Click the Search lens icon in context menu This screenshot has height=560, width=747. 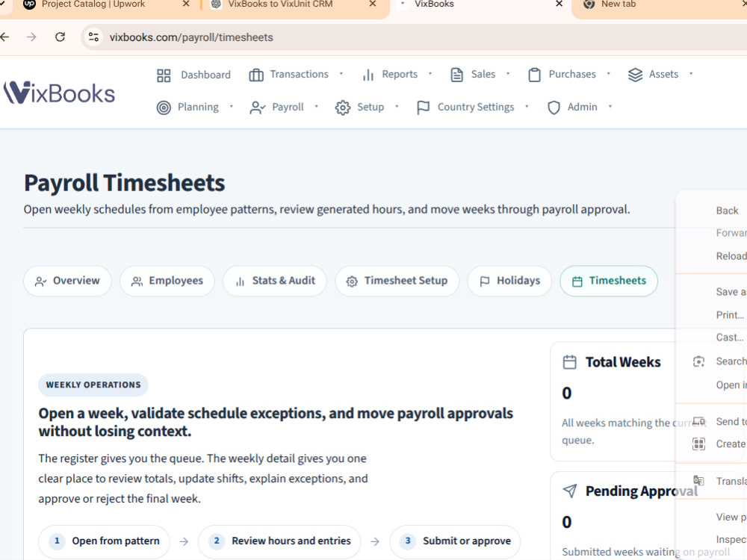click(698, 361)
